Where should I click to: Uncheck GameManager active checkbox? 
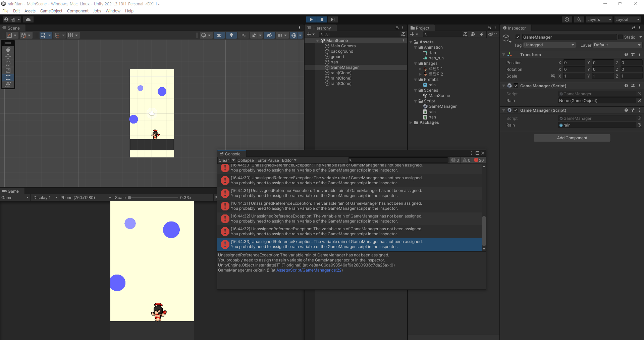(x=518, y=37)
